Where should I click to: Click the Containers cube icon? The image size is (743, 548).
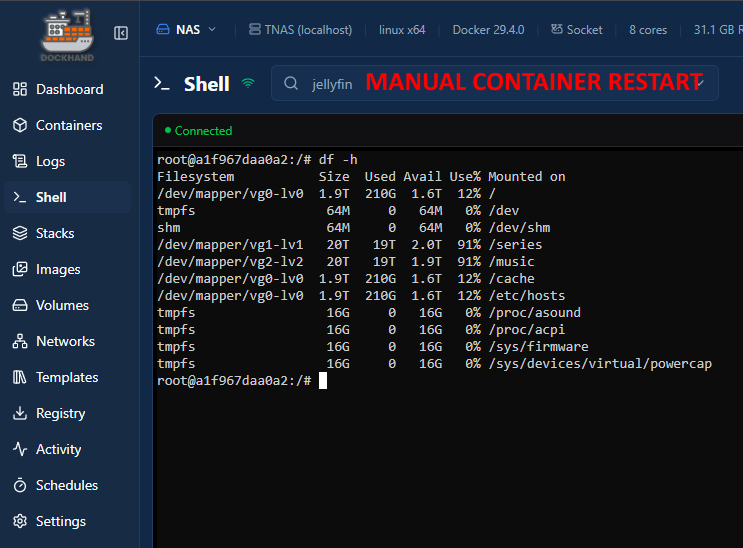coord(20,125)
